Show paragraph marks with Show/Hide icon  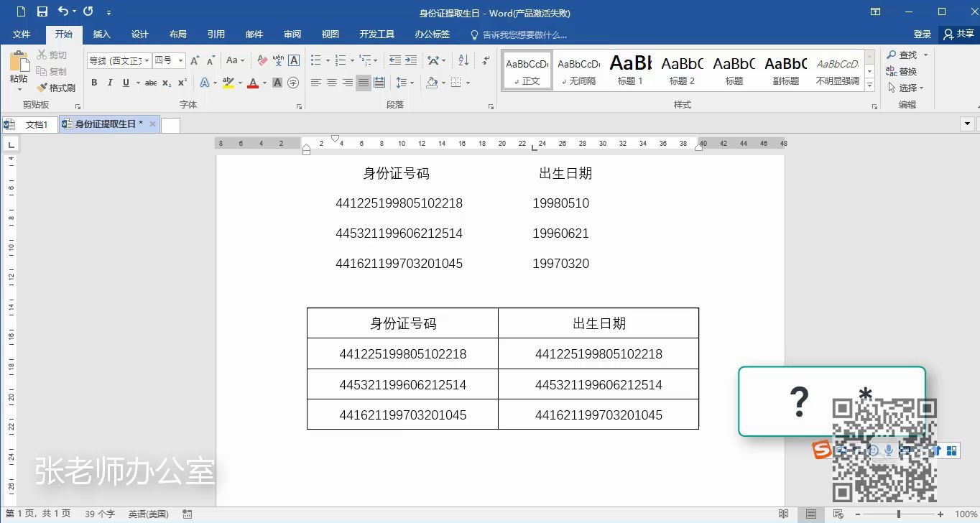(485, 60)
